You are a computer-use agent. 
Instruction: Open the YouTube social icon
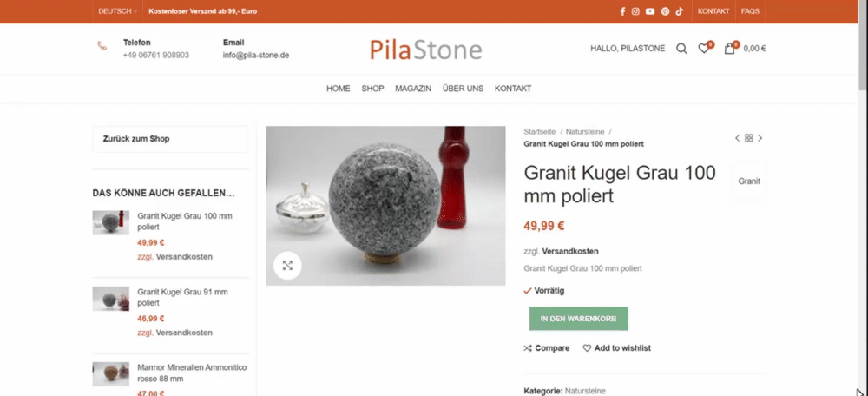[x=650, y=11]
